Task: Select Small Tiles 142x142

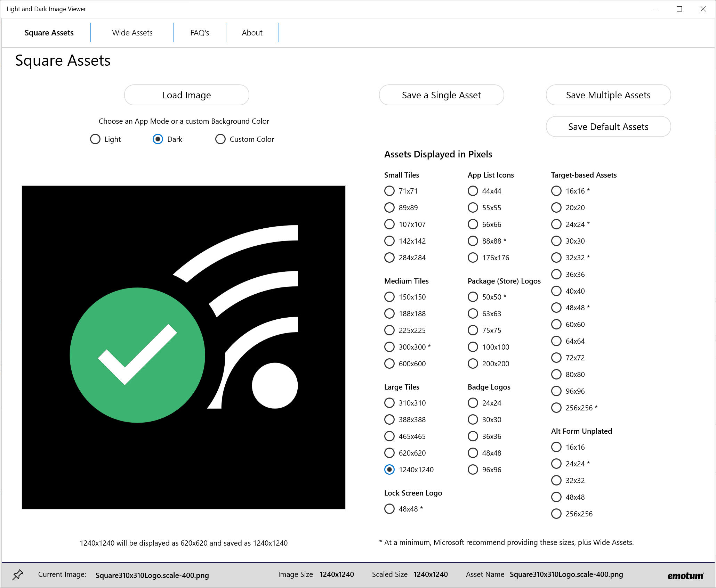Action: tap(405, 241)
